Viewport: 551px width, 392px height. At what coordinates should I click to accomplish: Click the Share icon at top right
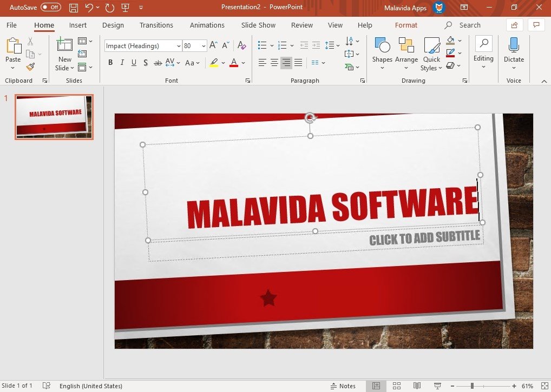[x=514, y=25]
